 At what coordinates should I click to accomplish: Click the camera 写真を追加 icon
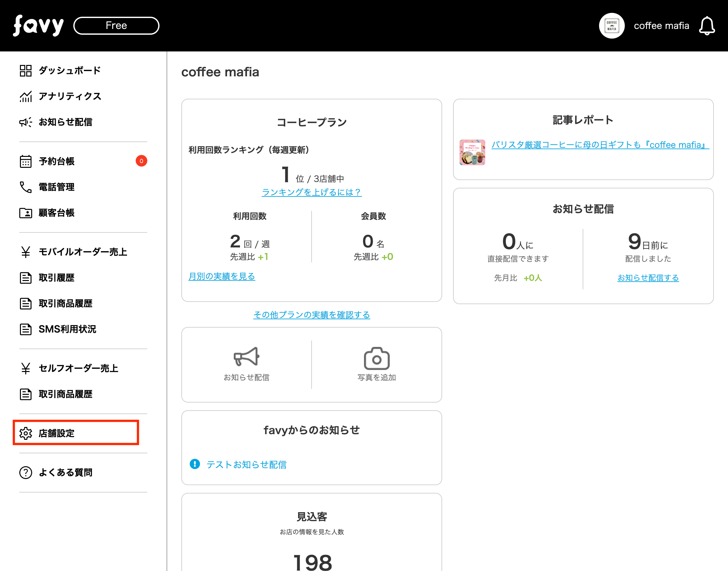[x=377, y=358]
